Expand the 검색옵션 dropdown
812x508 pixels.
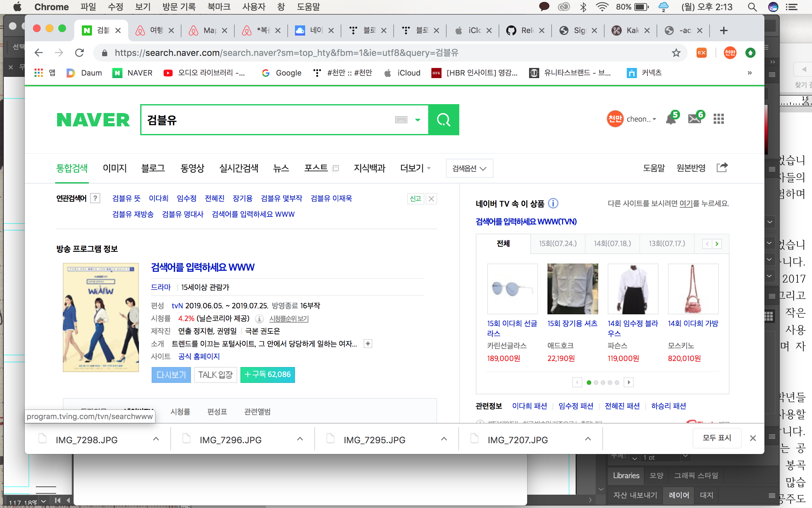point(469,168)
